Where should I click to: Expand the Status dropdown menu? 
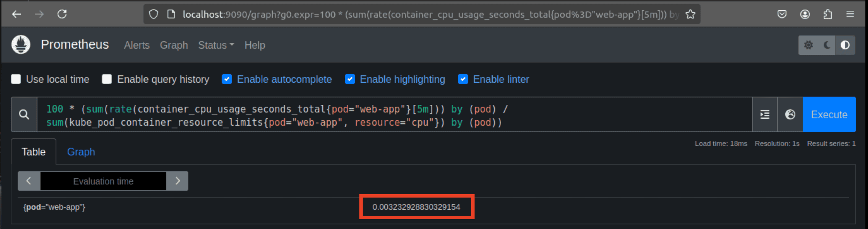click(x=216, y=45)
